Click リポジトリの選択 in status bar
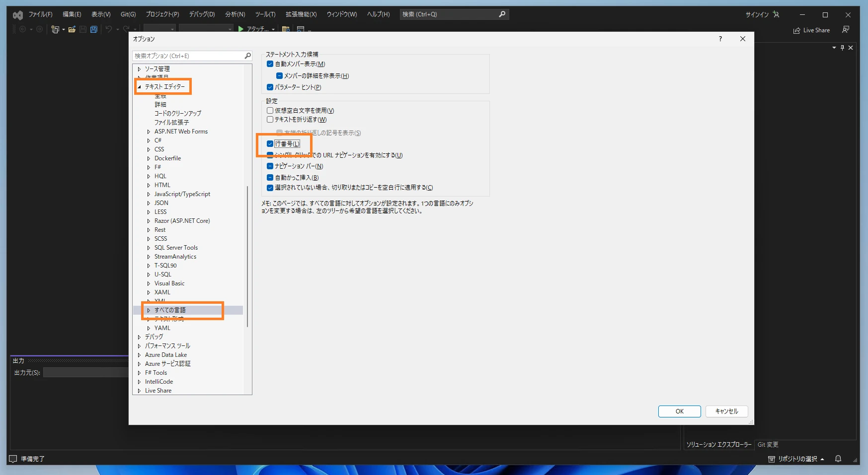This screenshot has width=868, height=475. click(796, 459)
